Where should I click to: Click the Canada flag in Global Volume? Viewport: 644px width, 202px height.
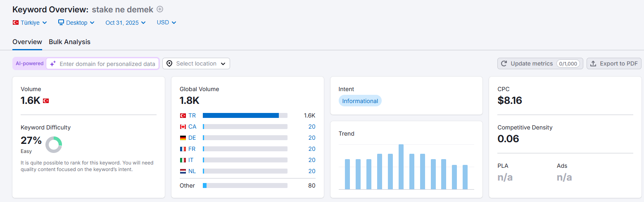click(183, 127)
